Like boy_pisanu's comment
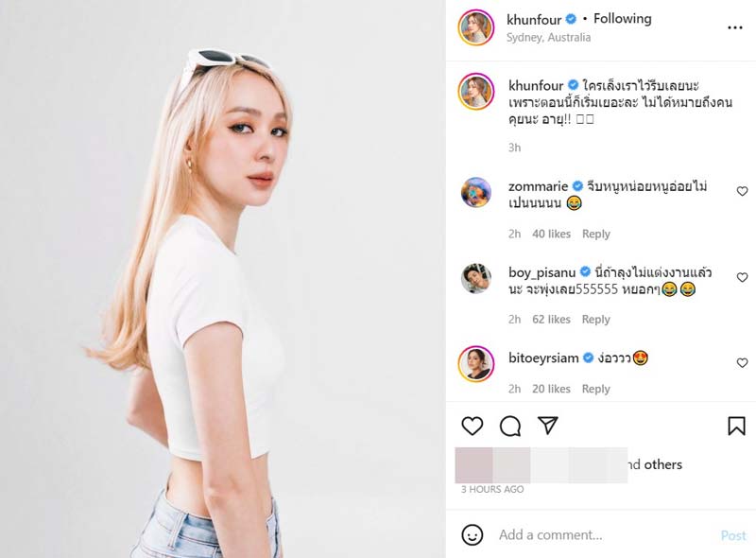 (x=742, y=277)
